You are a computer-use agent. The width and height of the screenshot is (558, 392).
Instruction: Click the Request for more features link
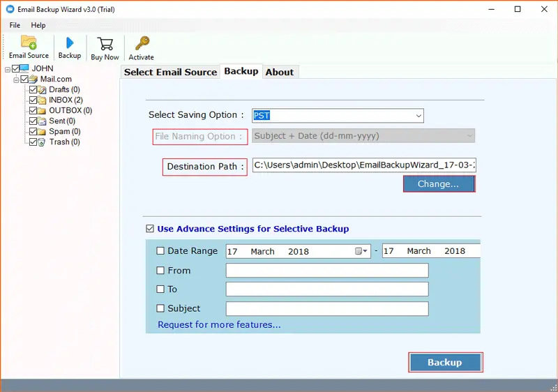click(219, 324)
